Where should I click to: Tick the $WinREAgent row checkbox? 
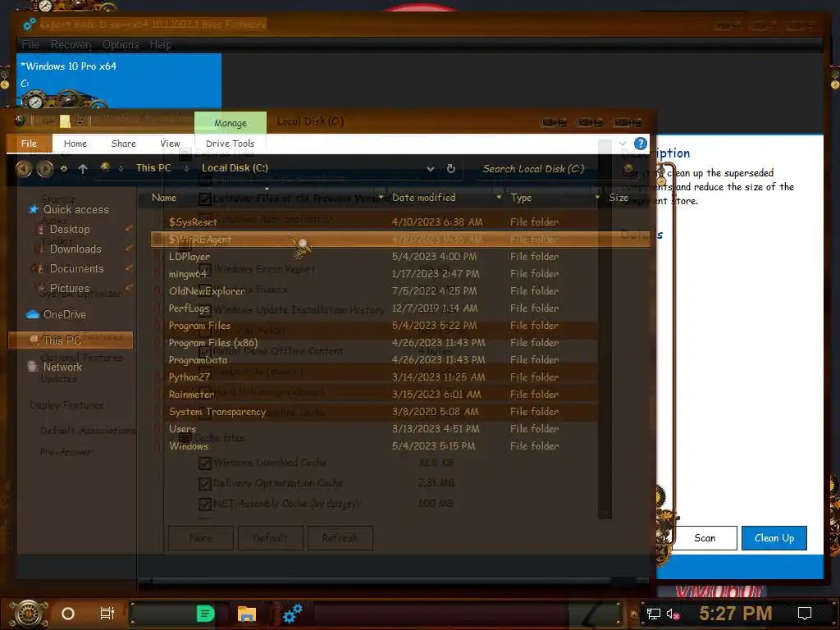pos(157,240)
